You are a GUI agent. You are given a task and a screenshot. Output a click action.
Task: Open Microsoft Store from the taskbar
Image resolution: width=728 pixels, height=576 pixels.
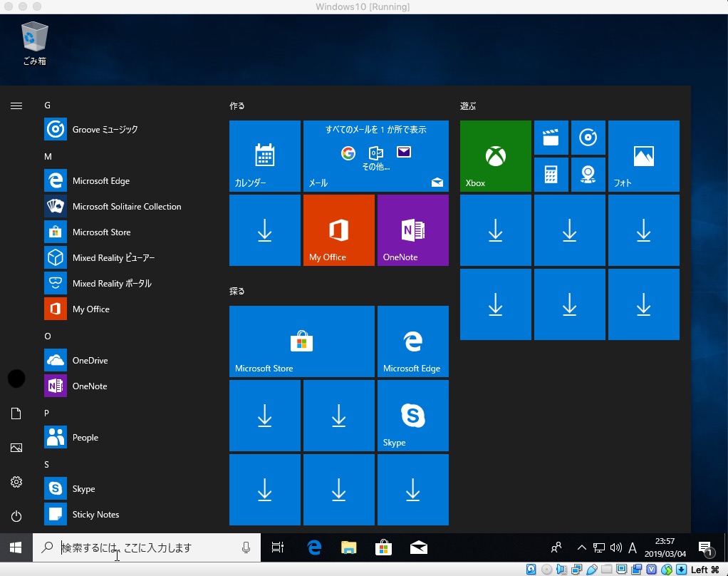pos(383,547)
